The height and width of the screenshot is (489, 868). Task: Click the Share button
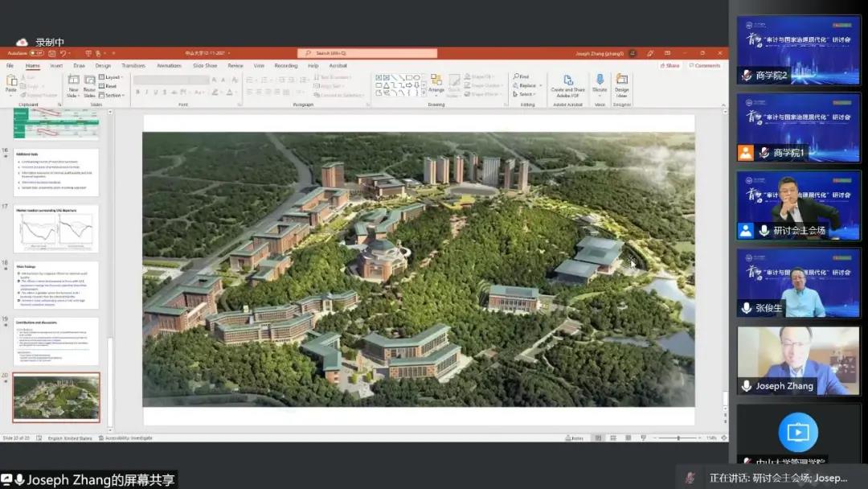(671, 66)
